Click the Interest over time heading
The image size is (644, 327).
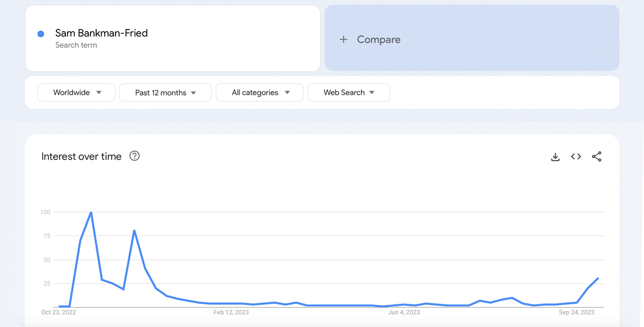click(x=81, y=156)
